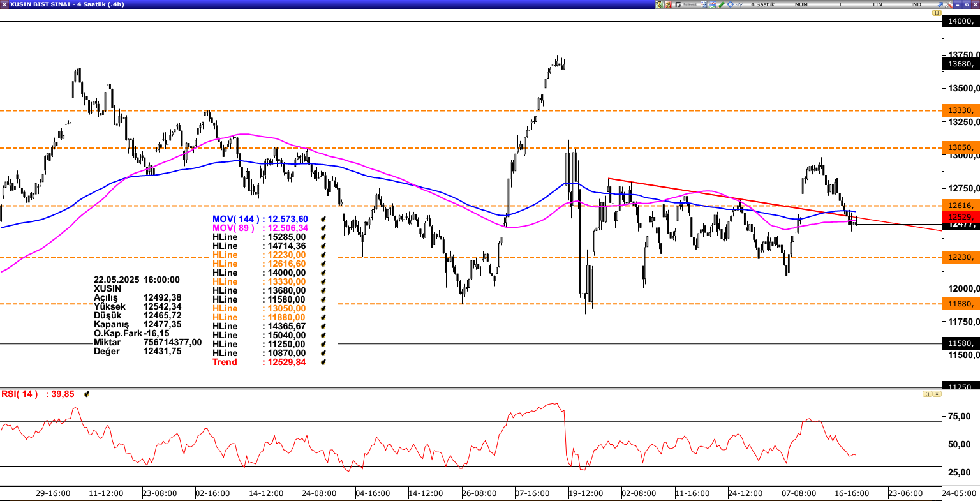This screenshot has height=501, width=980.
Task: Click the Forinvest logo icon
Action: pyautogui.click(x=686, y=4)
